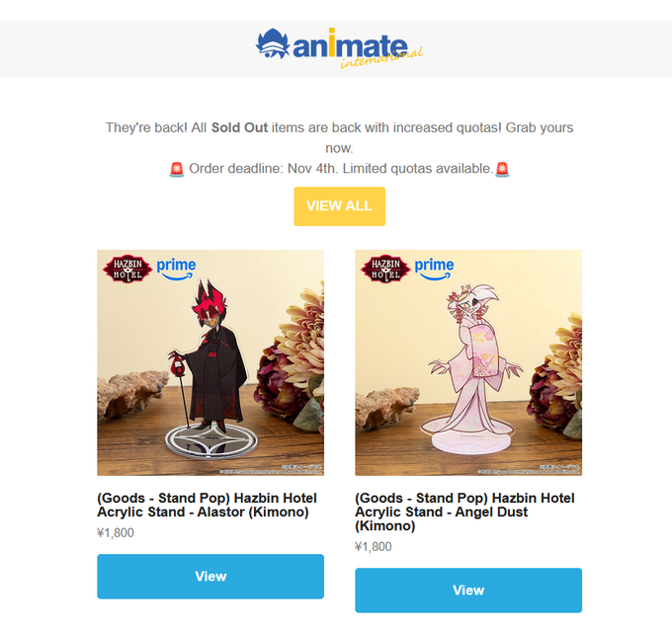Open the Alastor acrylic stand product photo
This screenshot has height=630, width=672.
[x=210, y=362]
